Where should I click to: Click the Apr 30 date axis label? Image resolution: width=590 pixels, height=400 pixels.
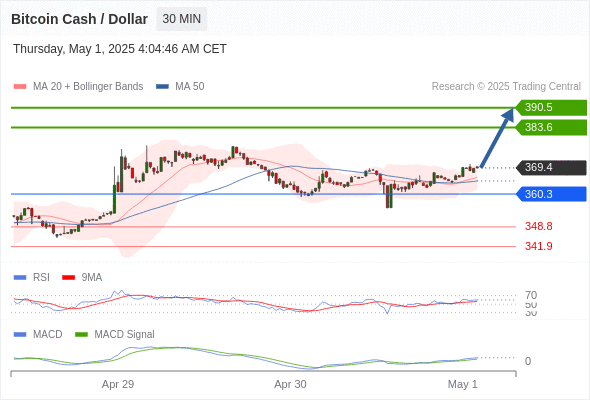pos(290,384)
